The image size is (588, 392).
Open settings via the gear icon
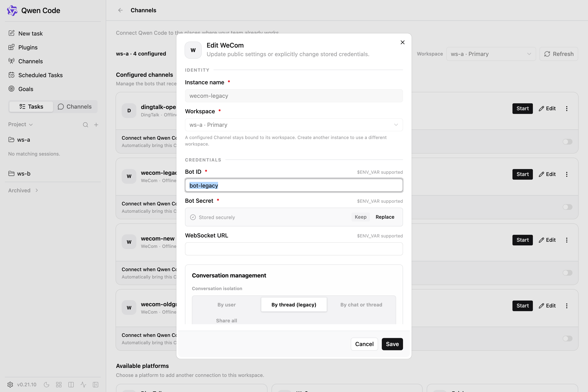pos(10,384)
